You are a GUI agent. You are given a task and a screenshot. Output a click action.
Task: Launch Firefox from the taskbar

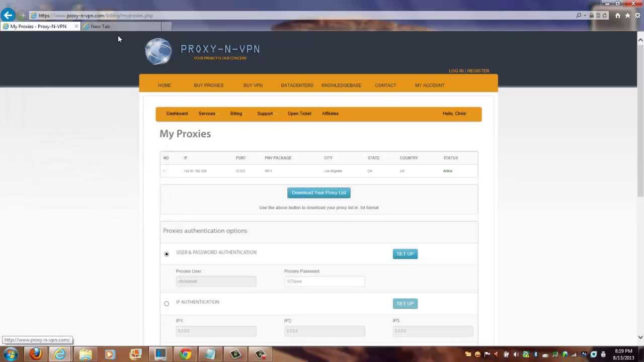point(35,354)
